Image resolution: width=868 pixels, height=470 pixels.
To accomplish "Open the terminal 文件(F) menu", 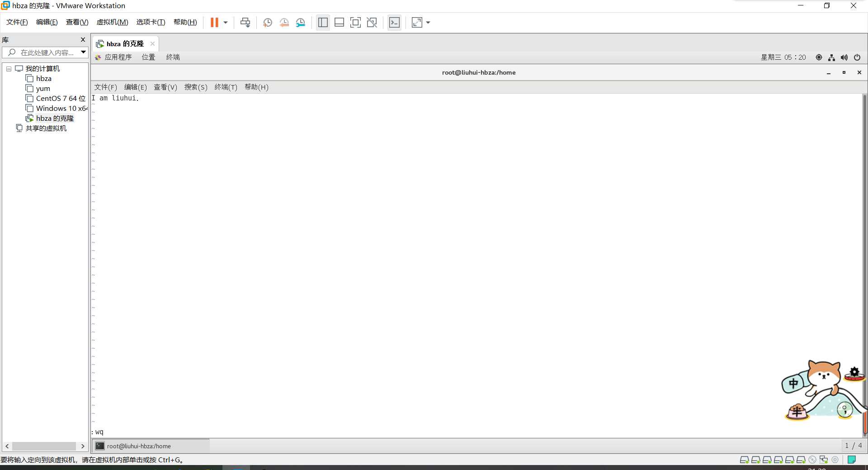I will (105, 87).
